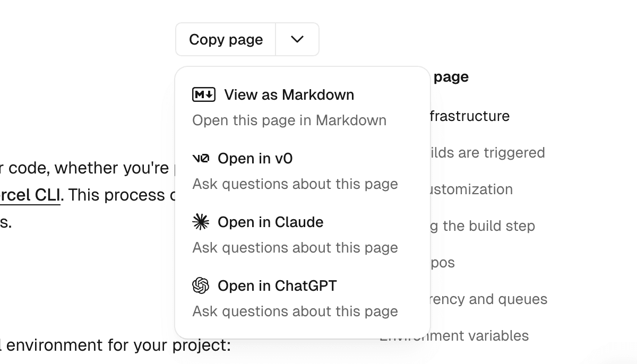
Task: Click the ChatGPT logo icon
Action: point(201,285)
